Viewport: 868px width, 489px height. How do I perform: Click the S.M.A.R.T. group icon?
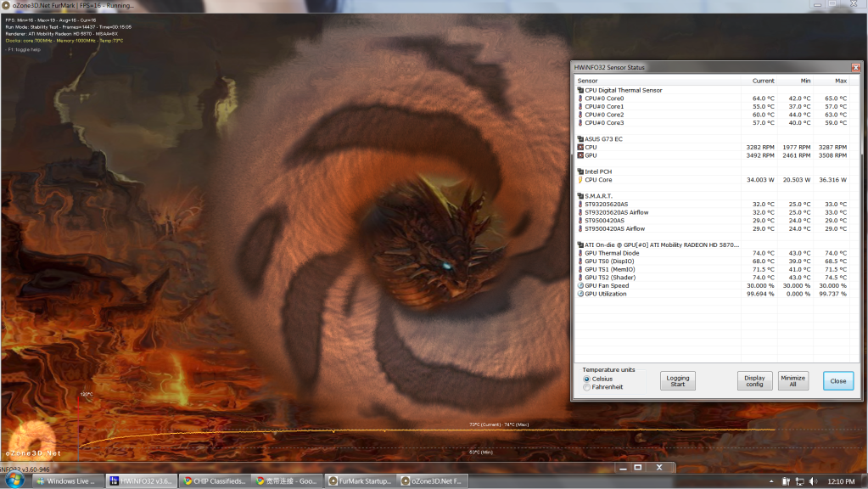coord(580,196)
